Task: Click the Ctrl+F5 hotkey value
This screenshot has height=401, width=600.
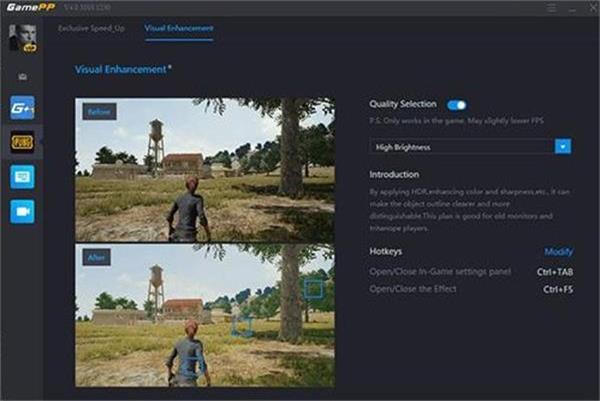Action: (x=558, y=289)
